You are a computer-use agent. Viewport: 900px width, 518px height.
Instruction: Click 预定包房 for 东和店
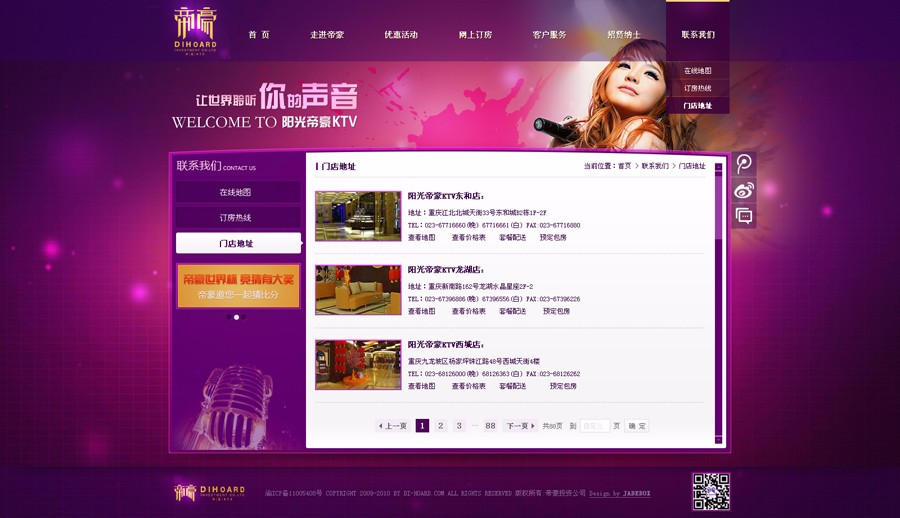[553, 237]
